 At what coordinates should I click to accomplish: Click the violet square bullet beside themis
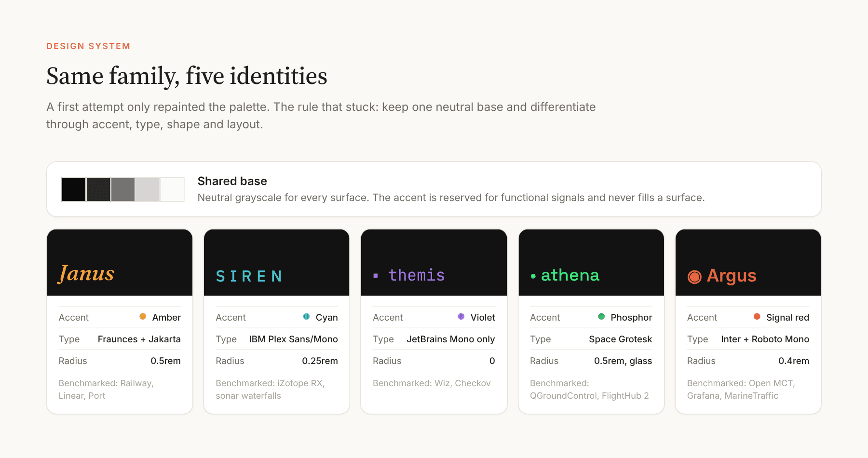coord(376,276)
